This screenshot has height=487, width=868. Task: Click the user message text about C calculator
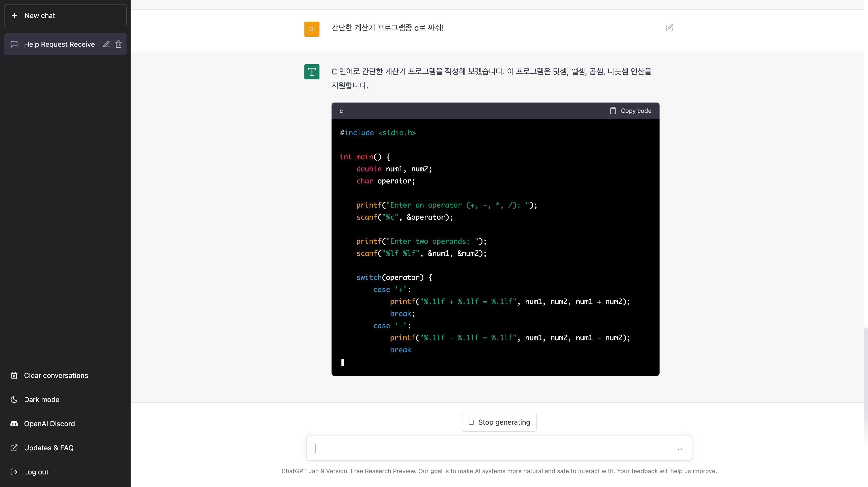(388, 28)
